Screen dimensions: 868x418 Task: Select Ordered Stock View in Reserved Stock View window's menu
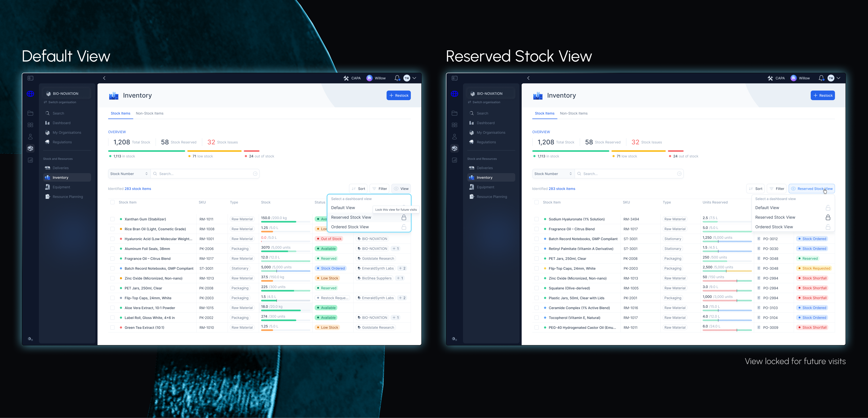click(774, 227)
